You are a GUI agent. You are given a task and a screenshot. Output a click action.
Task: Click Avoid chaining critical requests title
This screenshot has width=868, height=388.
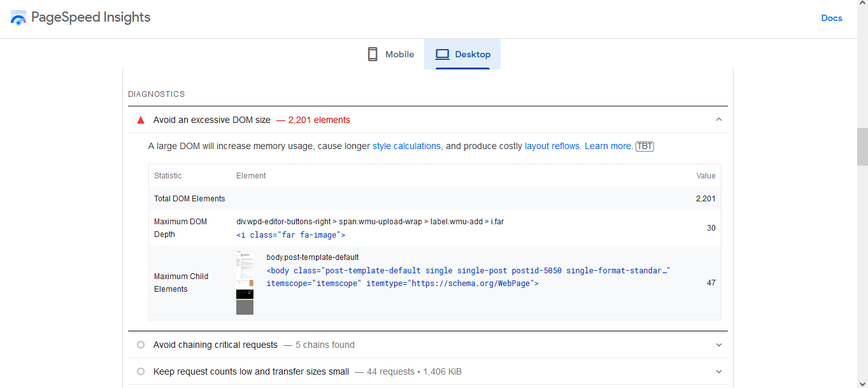pos(215,345)
